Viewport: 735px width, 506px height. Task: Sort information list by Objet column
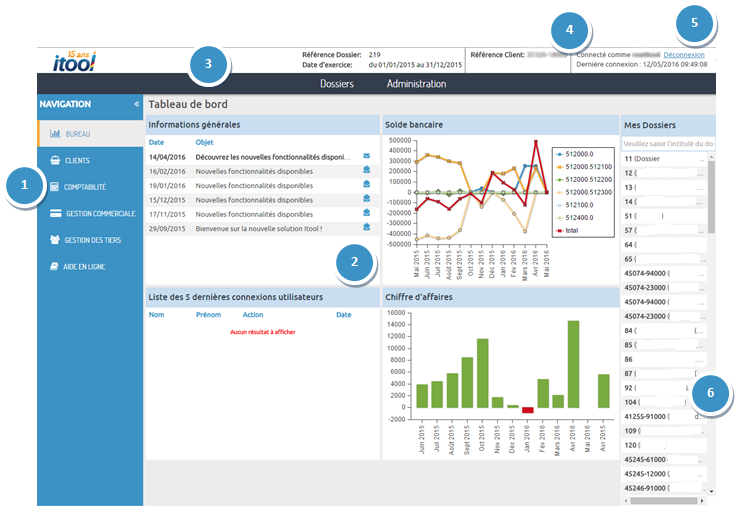pyautogui.click(x=204, y=142)
